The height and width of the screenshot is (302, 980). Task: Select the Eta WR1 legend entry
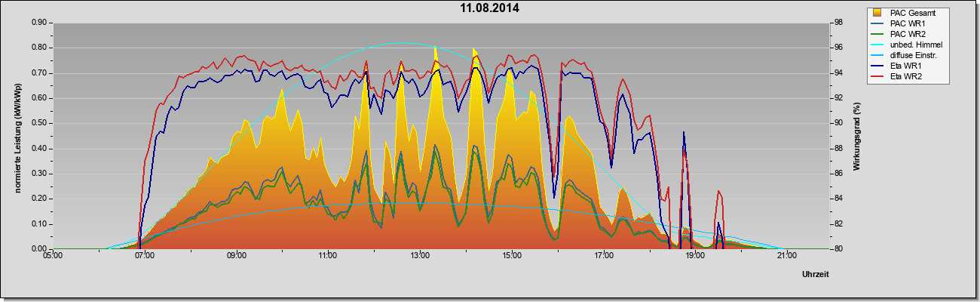coord(899,67)
